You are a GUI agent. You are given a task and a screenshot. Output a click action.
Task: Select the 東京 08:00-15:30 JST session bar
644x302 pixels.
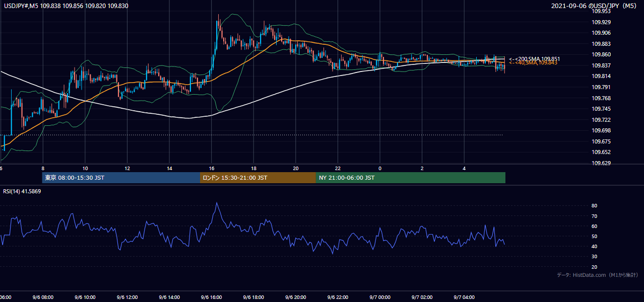pyautogui.click(x=121, y=178)
